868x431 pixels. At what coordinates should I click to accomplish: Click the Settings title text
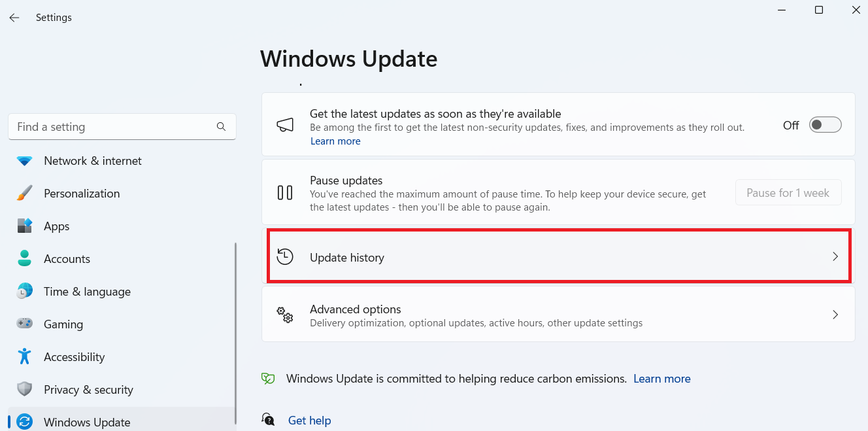point(54,18)
